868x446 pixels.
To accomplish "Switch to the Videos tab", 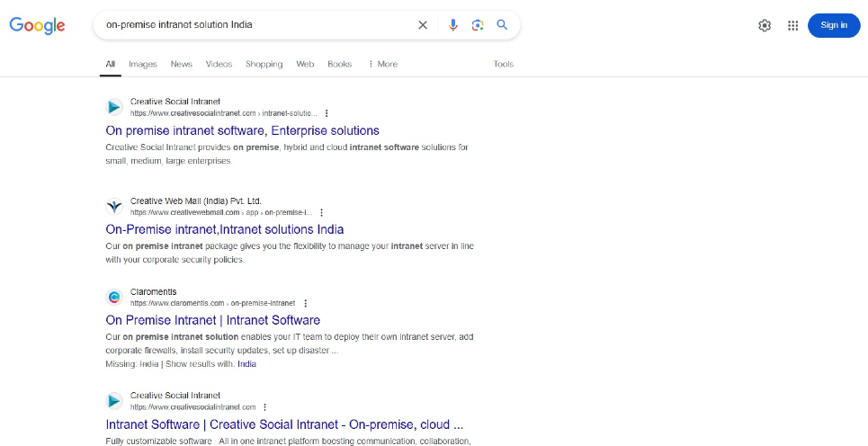I will click(219, 64).
